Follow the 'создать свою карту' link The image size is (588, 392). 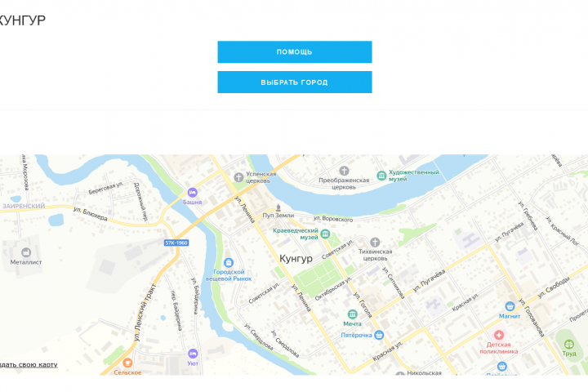click(x=29, y=364)
